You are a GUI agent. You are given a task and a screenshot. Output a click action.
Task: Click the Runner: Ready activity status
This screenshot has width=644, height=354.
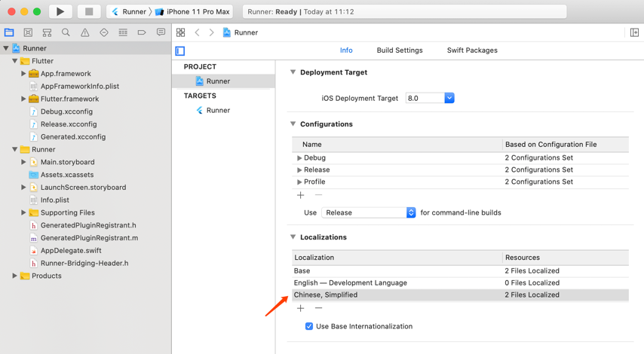pyautogui.click(x=404, y=11)
